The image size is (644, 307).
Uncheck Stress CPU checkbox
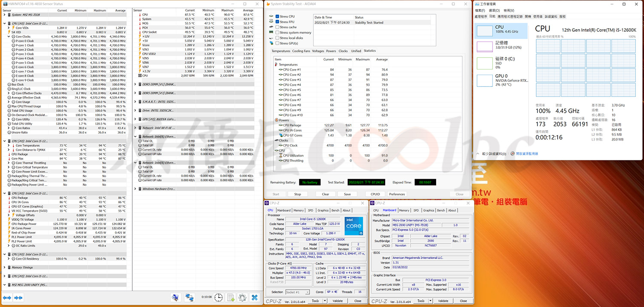click(277, 16)
